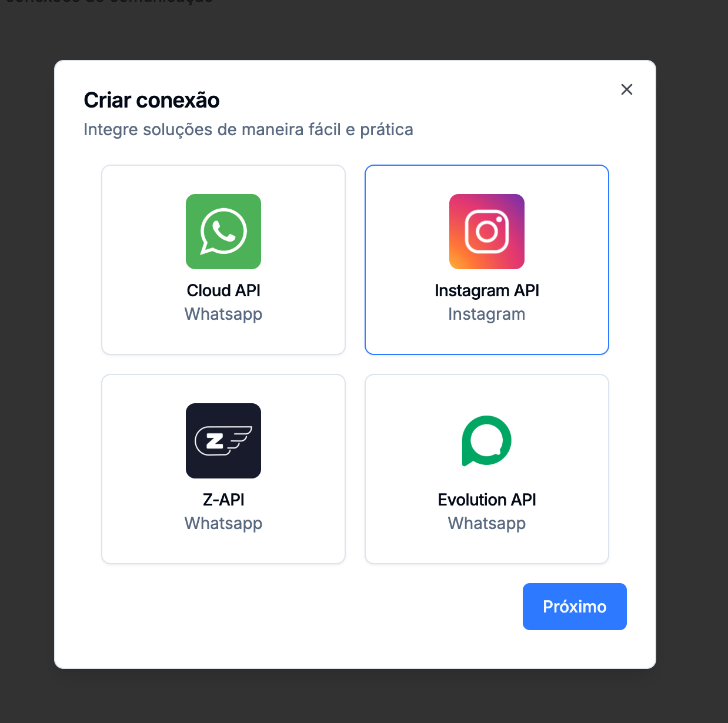Choose the Evolution API title label
This screenshot has width=728, height=723.
487,500
